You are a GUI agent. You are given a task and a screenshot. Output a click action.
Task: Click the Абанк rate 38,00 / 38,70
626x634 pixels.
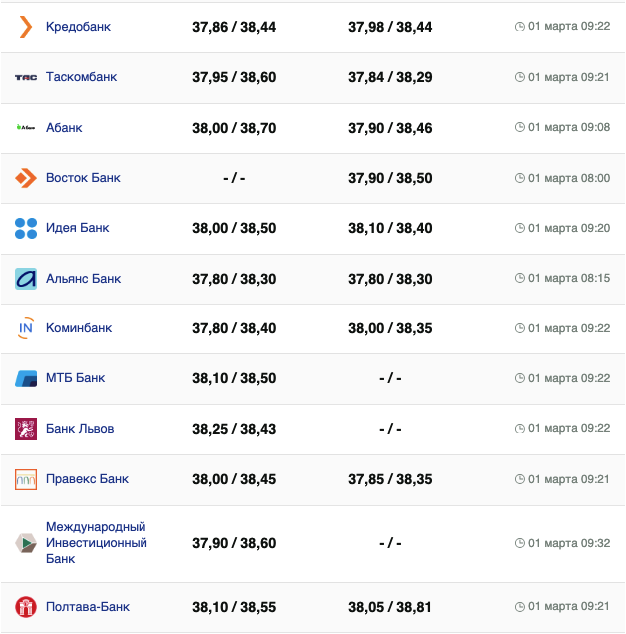[234, 128]
